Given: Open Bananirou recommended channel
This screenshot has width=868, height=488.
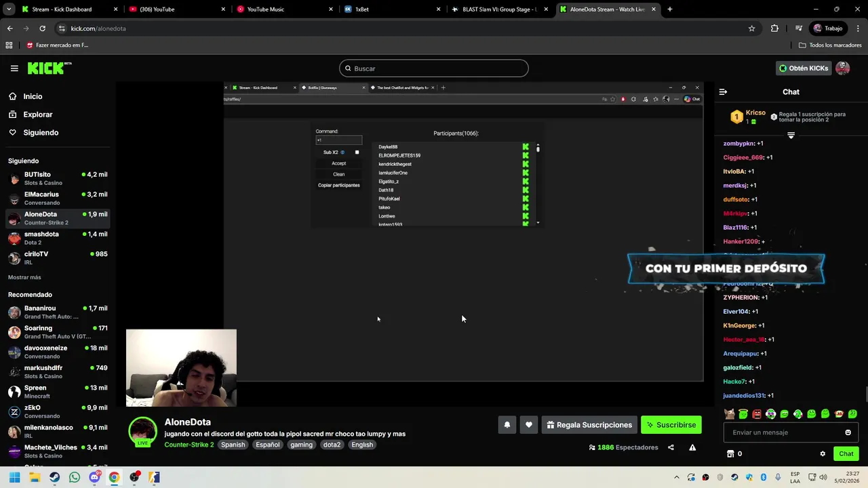Looking at the screenshot, I should tap(58, 312).
